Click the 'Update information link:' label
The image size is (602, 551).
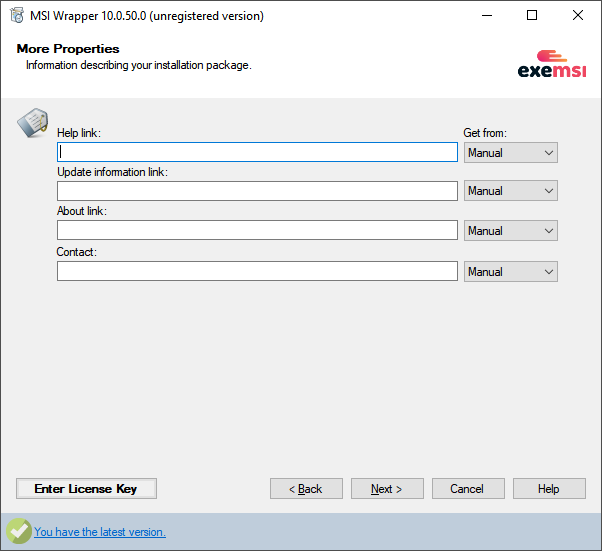tap(112, 172)
